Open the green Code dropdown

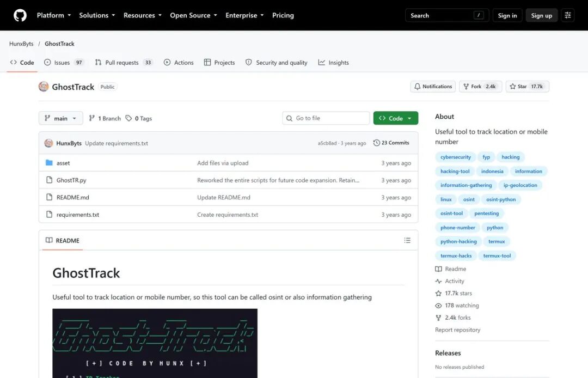[x=396, y=118]
